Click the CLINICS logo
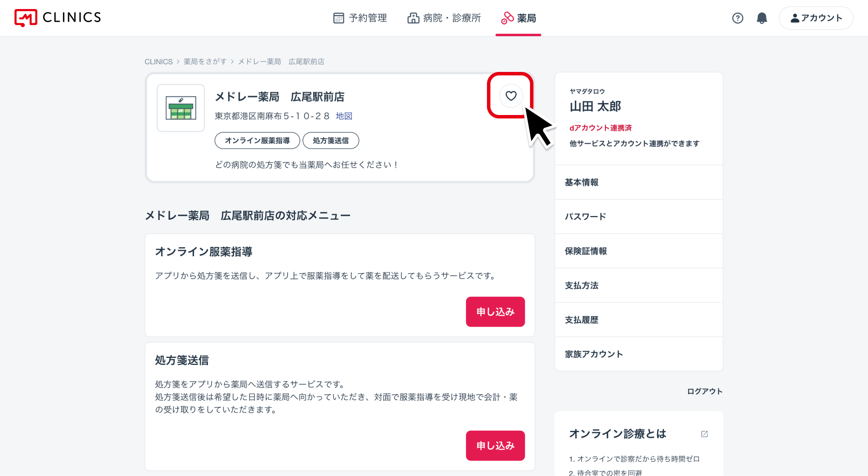The width and height of the screenshot is (868, 476). (x=58, y=18)
